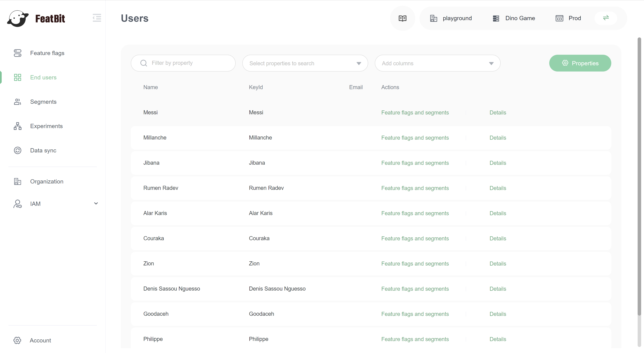Go to End users menu
Viewport: 644px width, 353px height.
43,78
